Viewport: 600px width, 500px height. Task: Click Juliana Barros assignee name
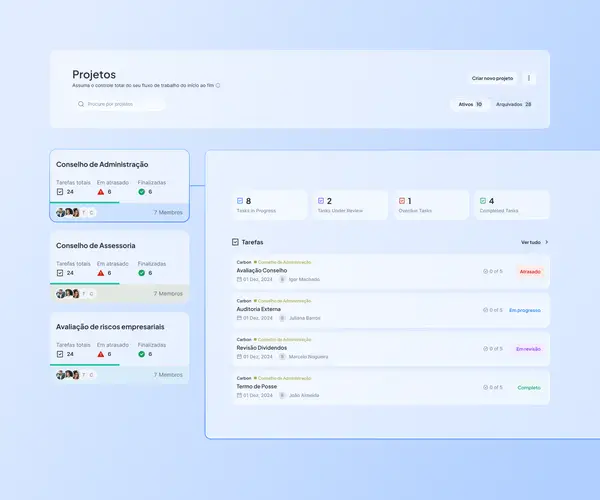pyautogui.click(x=305, y=318)
